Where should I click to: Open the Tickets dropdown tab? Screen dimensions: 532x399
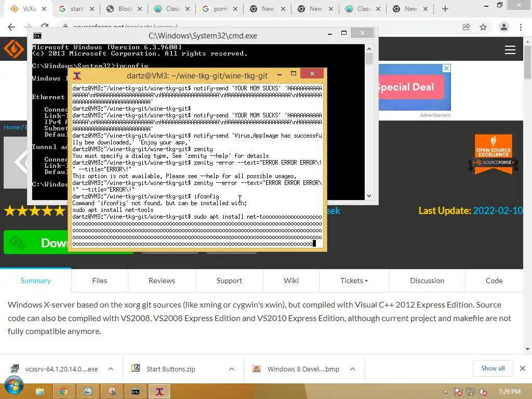[x=354, y=281]
